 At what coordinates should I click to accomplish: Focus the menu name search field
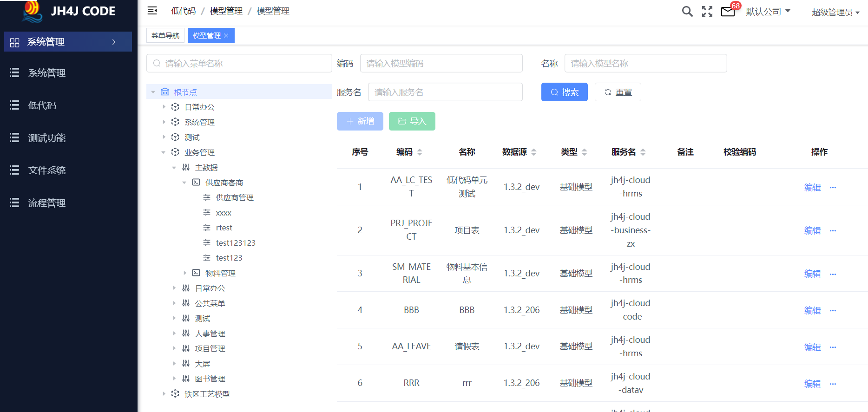point(239,63)
